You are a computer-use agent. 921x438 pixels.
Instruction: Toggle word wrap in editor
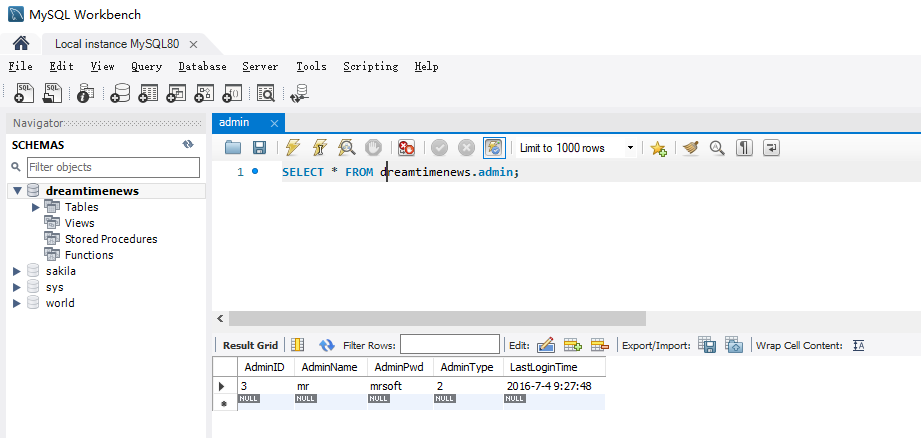click(x=771, y=148)
